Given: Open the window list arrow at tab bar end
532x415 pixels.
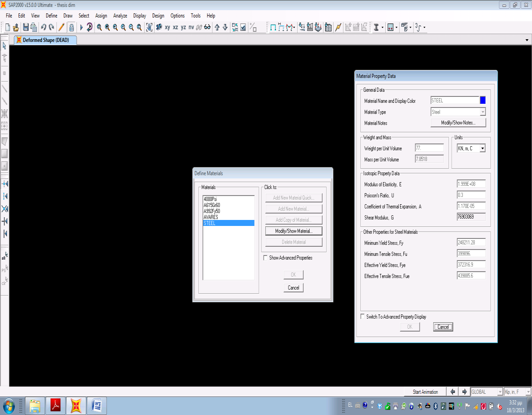Looking at the screenshot, I should click(x=527, y=40).
